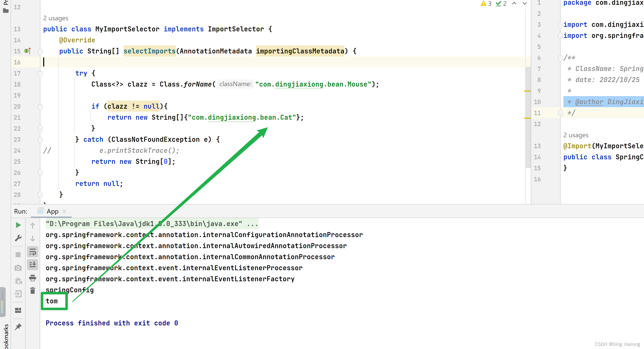
Task: Collapse the catch block fold at line 23
Action: [40, 140]
